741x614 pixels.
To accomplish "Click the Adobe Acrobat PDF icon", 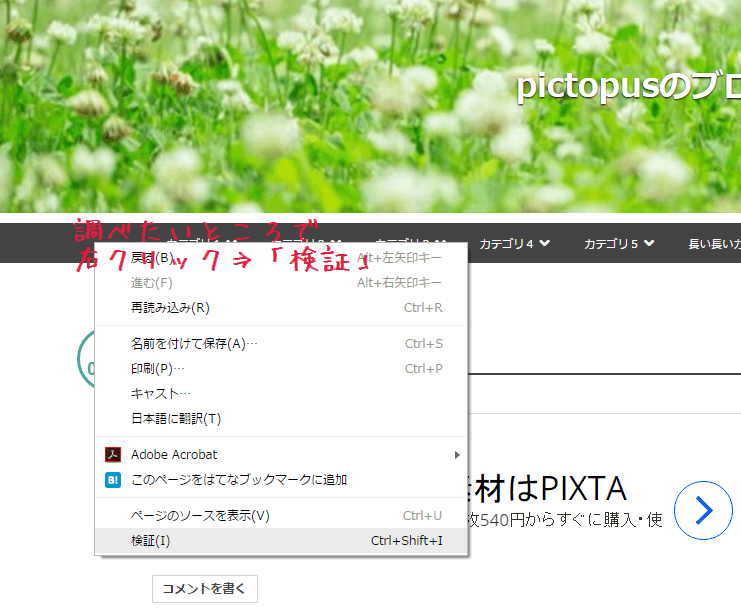I will point(113,455).
